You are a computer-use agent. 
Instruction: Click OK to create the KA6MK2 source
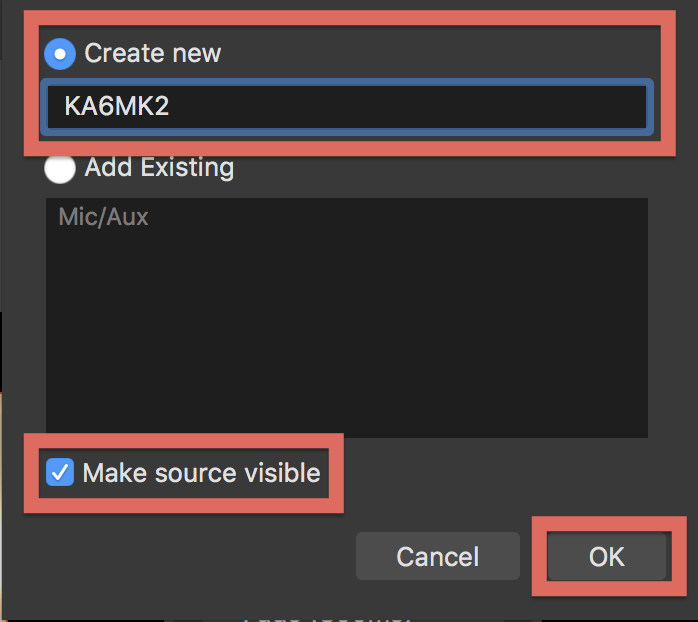[606, 556]
